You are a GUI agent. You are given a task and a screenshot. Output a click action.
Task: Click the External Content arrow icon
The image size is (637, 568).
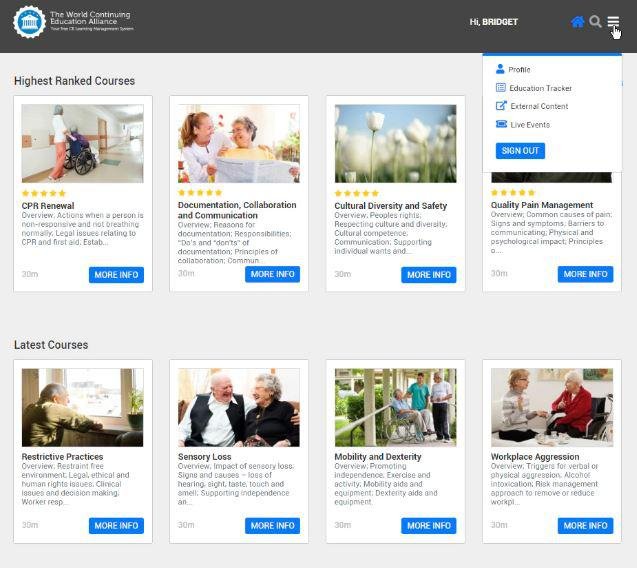pyautogui.click(x=501, y=106)
